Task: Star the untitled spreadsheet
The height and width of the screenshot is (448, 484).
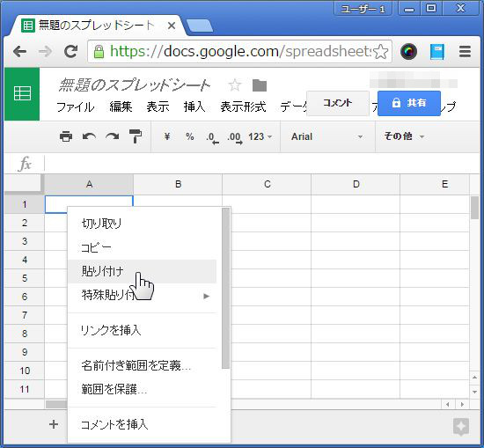Action: 235,84
